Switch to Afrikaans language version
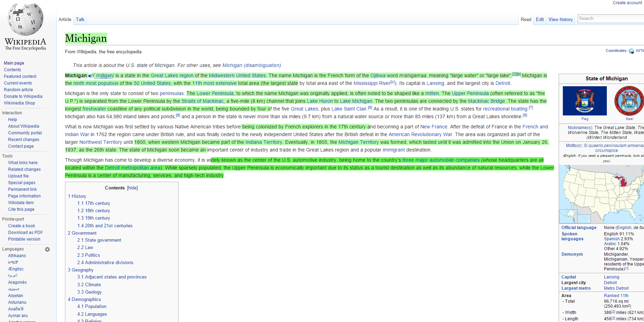 point(17,256)
